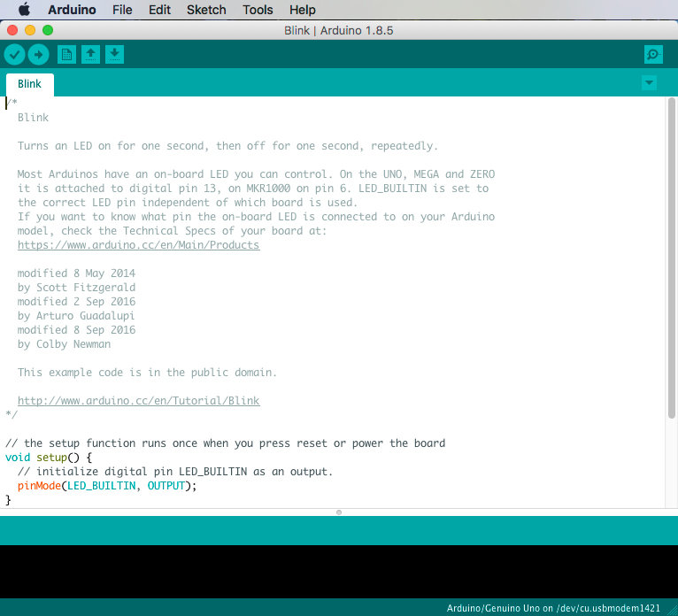The width and height of the screenshot is (678, 616).
Task: Click the Verify checkmark button
Action: click(x=14, y=55)
